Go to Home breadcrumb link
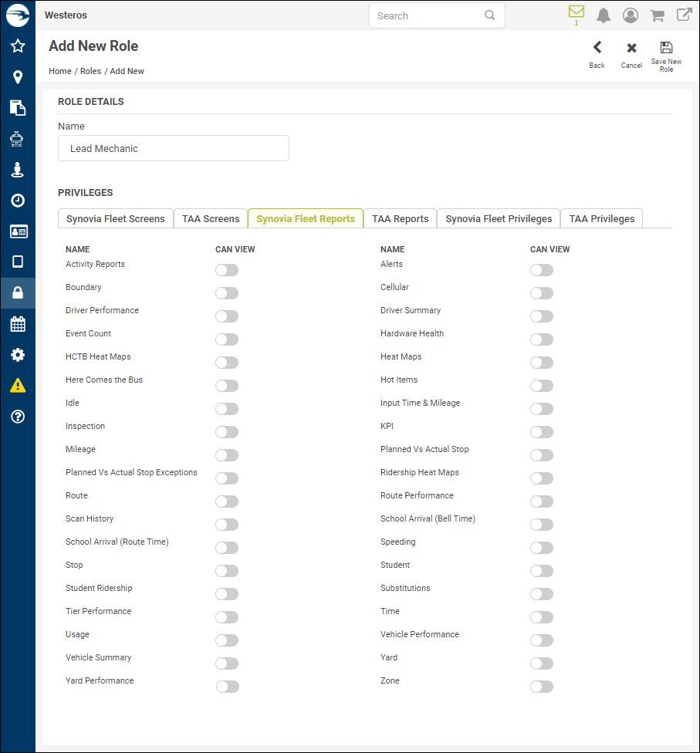 [60, 71]
